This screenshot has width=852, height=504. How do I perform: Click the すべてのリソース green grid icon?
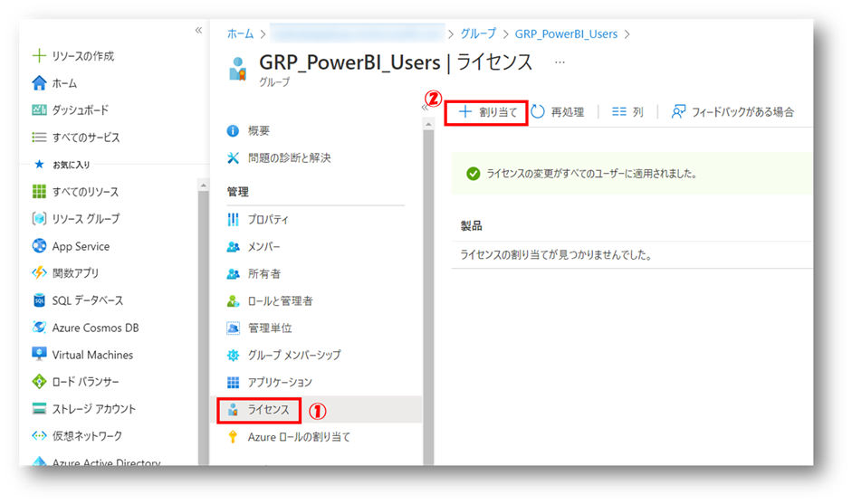coord(39,191)
